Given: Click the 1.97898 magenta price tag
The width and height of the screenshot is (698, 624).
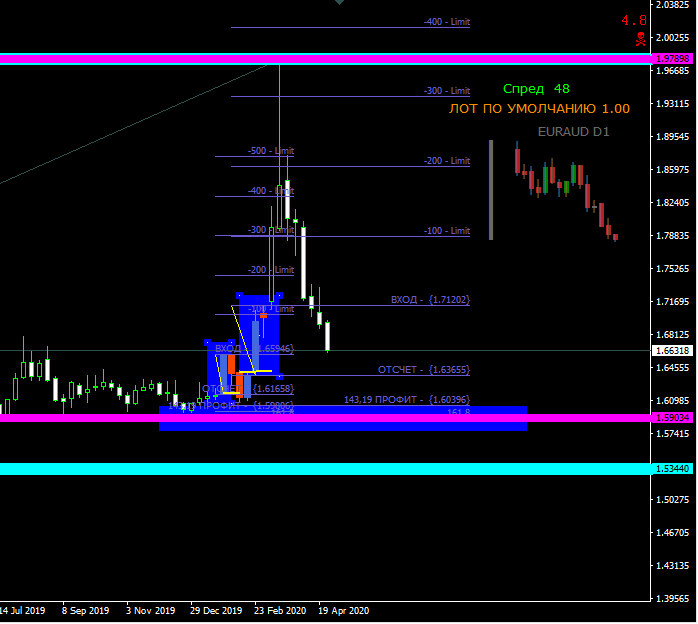Looking at the screenshot, I should point(673,59).
